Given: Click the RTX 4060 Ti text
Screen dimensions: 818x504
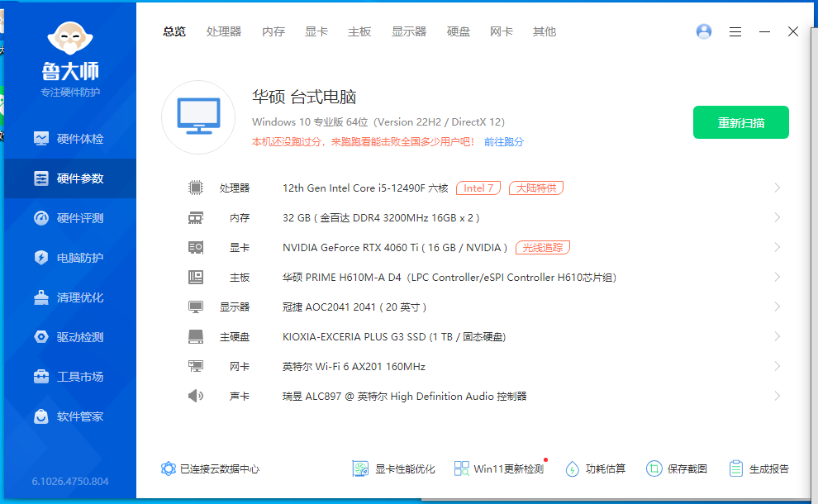Looking at the screenshot, I should tap(395, 247).
